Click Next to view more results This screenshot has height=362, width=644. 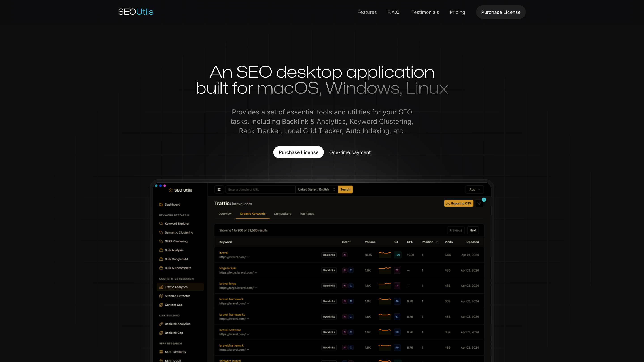(x=473, y=230)
